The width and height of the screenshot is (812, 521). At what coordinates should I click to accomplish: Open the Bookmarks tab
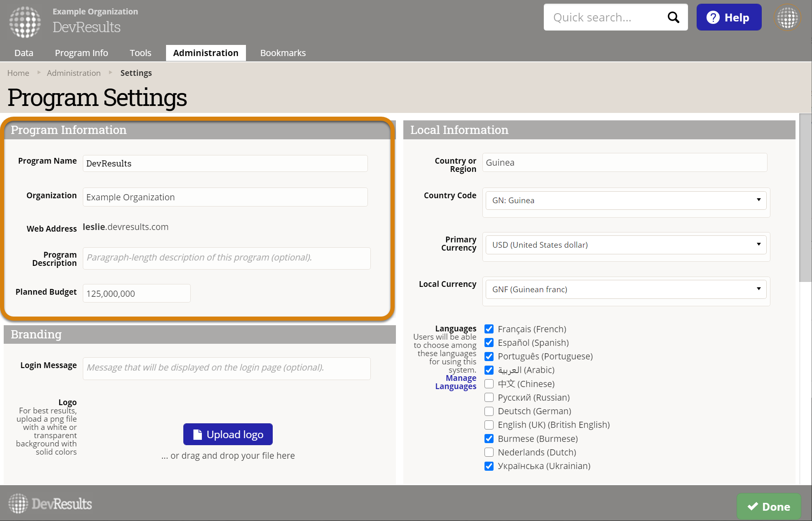coord(283,53)
